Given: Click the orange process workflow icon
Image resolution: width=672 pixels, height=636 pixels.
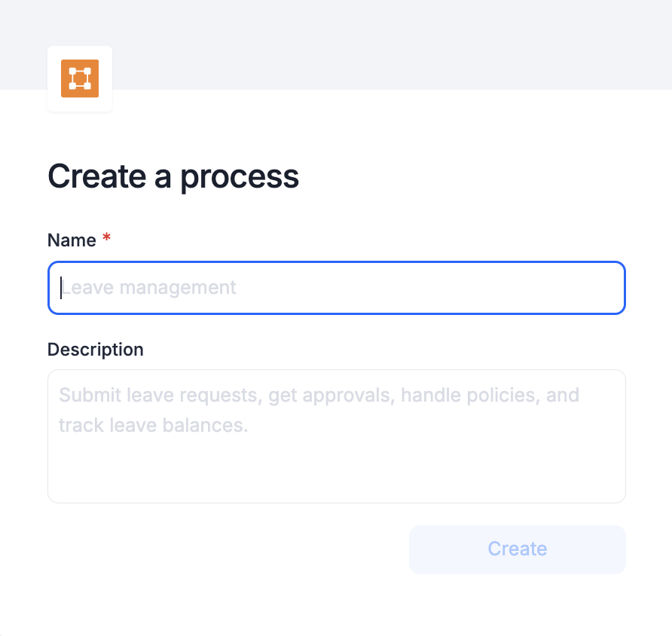Looking at the screenshot, I should [x=80, y=78].
